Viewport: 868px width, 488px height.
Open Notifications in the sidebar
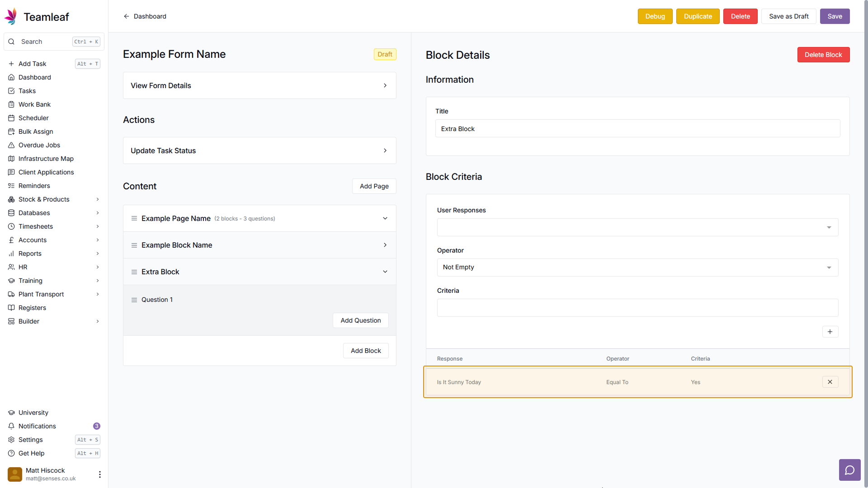37,426
